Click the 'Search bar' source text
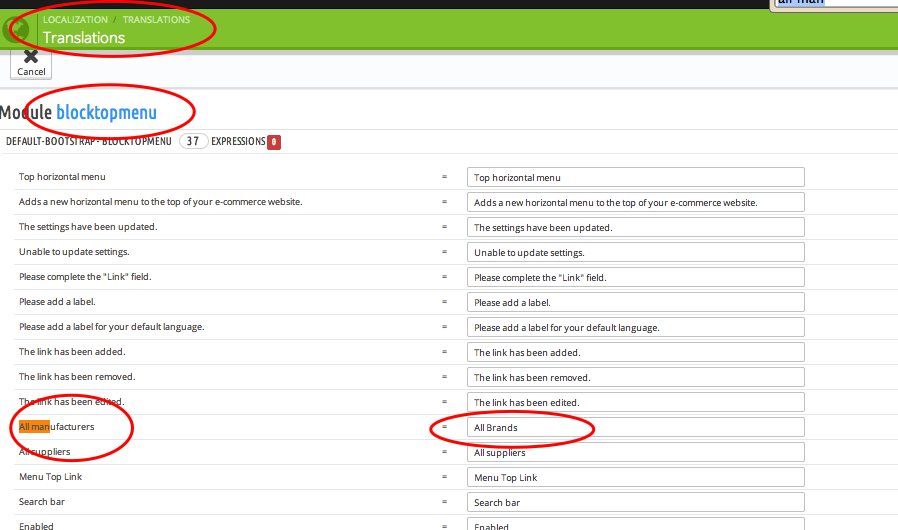The height and width of the screenshot is (530, 898). [42, 502]
